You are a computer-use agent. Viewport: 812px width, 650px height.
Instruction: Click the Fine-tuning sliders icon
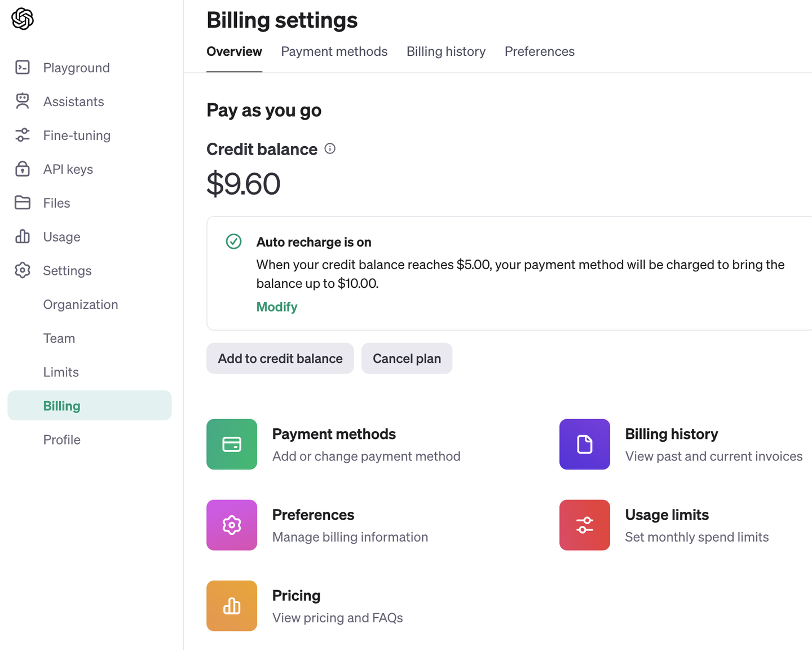23,135
